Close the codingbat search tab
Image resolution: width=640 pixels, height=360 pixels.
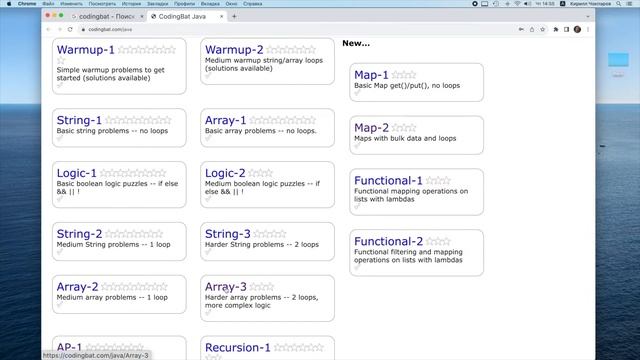coord(142,16)
